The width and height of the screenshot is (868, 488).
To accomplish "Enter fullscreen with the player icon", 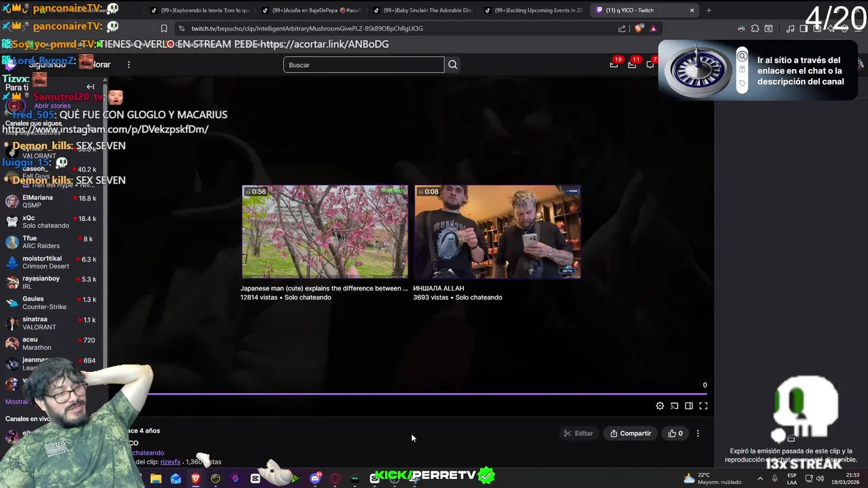I will coord(703,406).
